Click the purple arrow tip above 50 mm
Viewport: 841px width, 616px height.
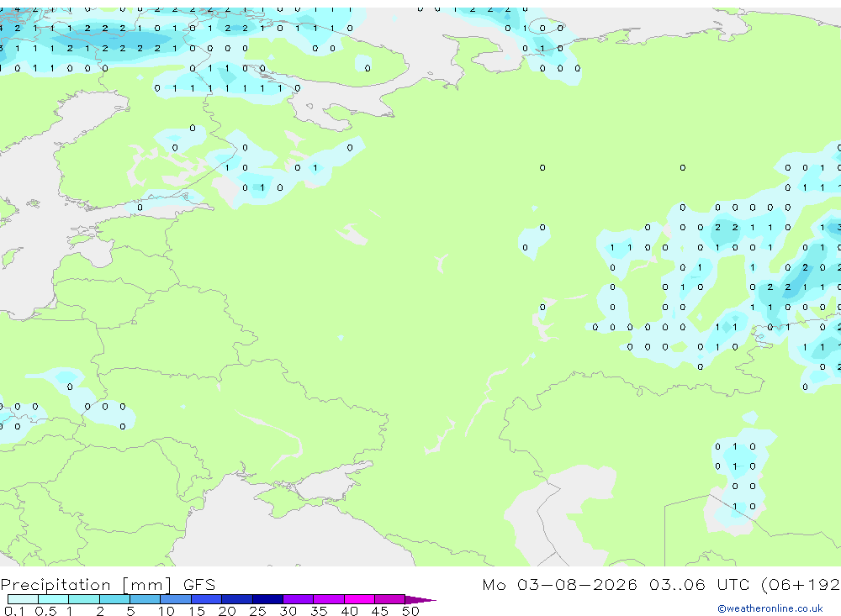420,600
